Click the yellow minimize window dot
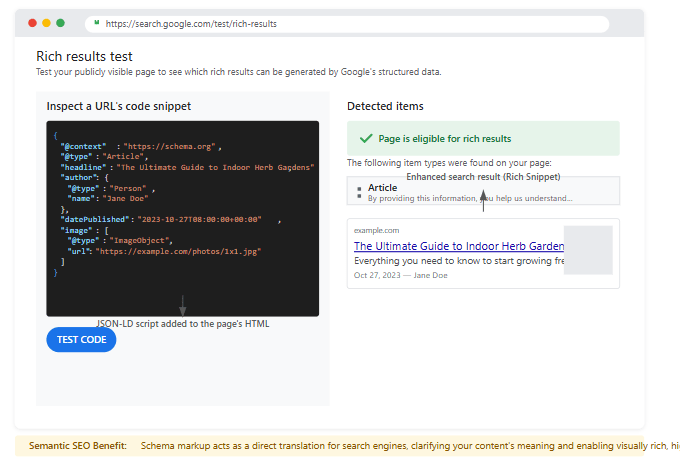Screen dimensions: 687x470 tap(46, 23)
